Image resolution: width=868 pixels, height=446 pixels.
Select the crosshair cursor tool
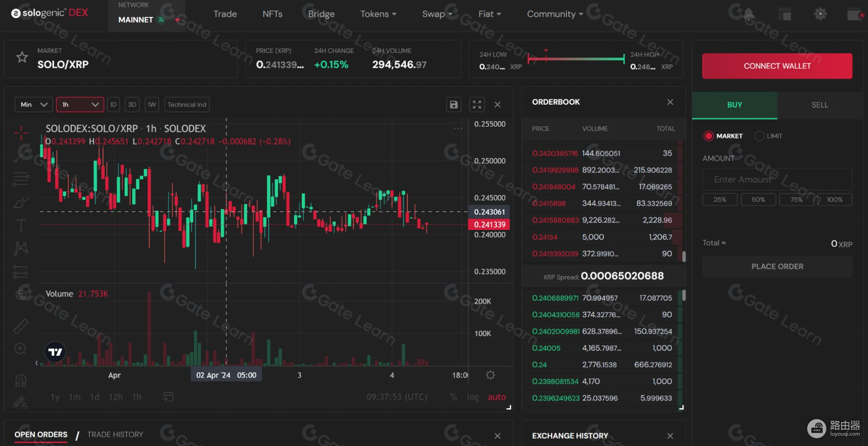click(21, 133)
